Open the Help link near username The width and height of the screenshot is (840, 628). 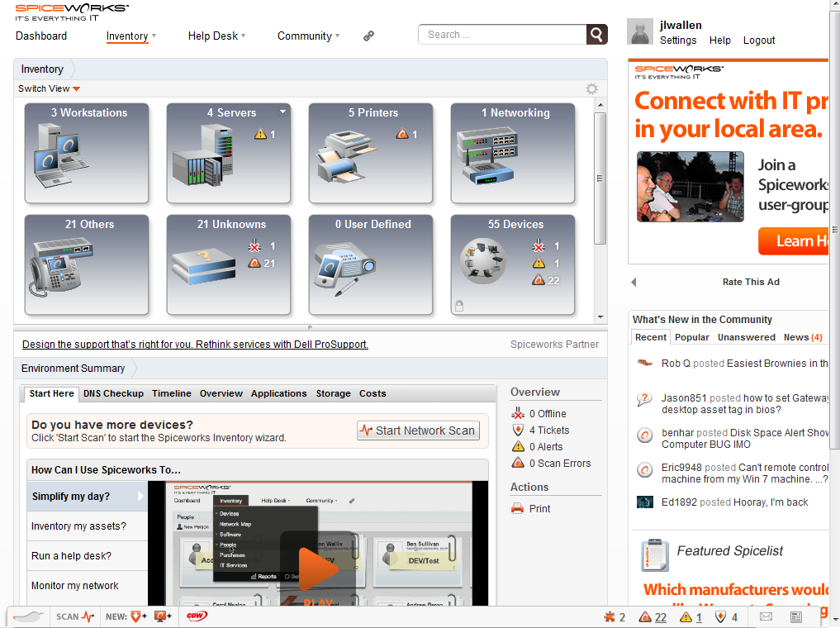coord(719,40)
